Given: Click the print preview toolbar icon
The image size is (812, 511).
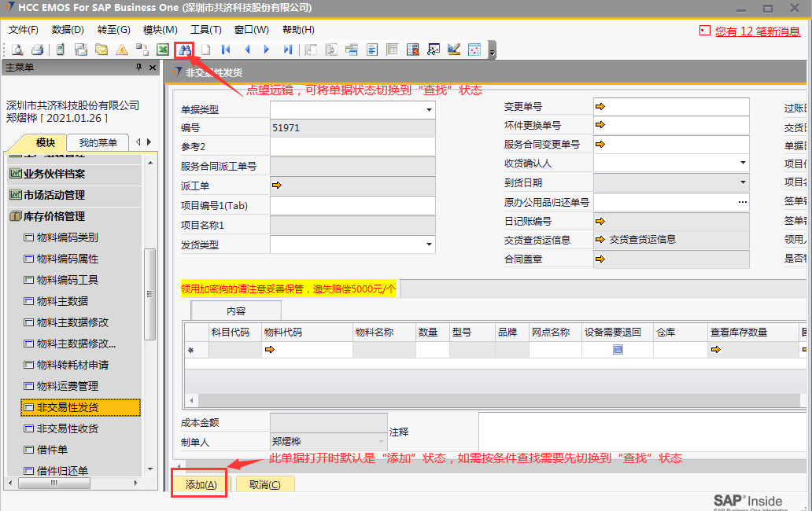Looking at the screenshot, I should [17, 50].
